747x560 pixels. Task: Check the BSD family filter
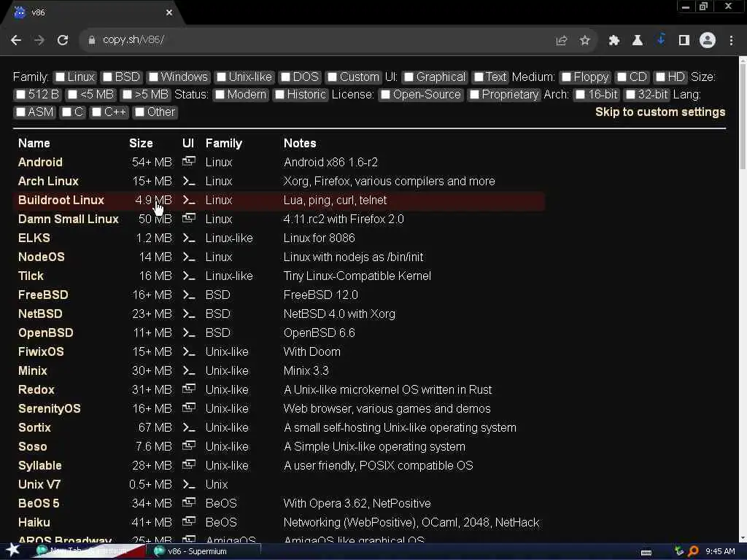click(107, 77)
